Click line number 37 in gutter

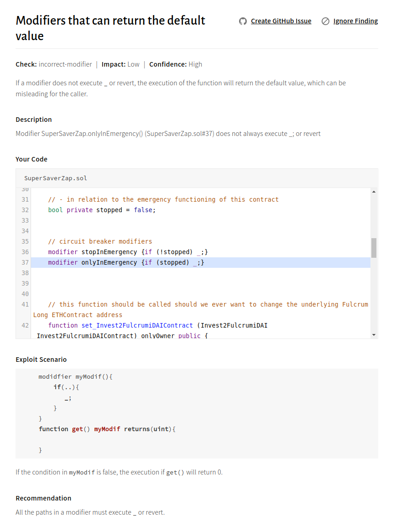[25, 262]
